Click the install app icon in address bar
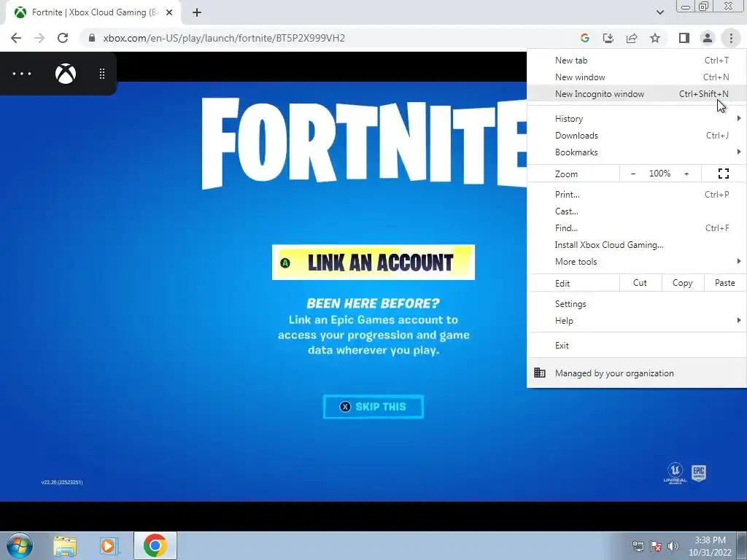This screenshot has width=747, height=560. tap(608, 38)
